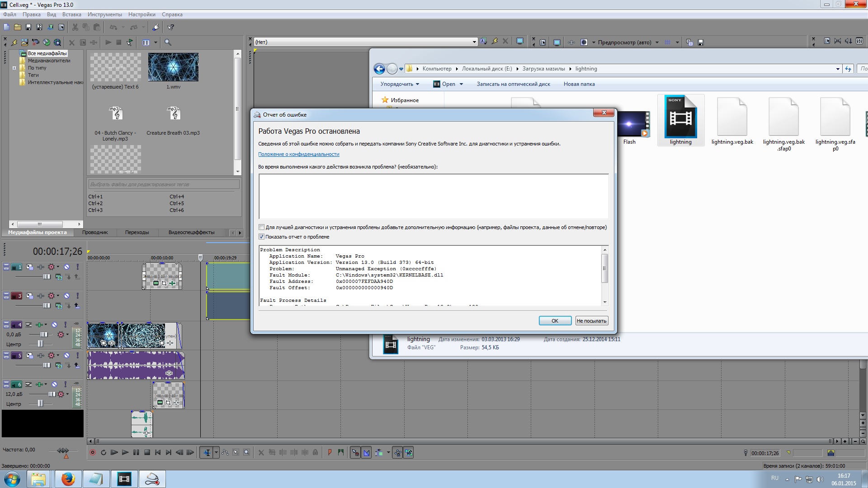Screen dimensions: 868x488
Task: Click the Render As icon
Action: tap(50, 28)
